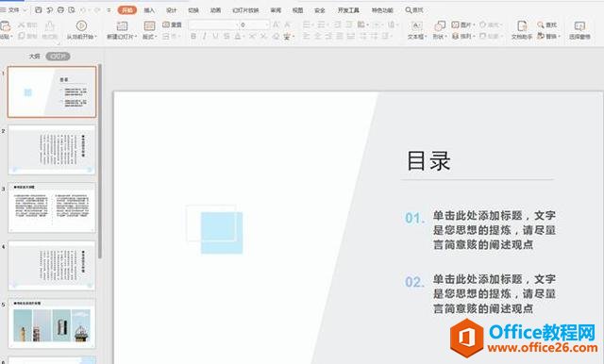Click the 查找 find button in ribbon
The width and height of the screenshot is (604, 364).
(x=547, y=25)
